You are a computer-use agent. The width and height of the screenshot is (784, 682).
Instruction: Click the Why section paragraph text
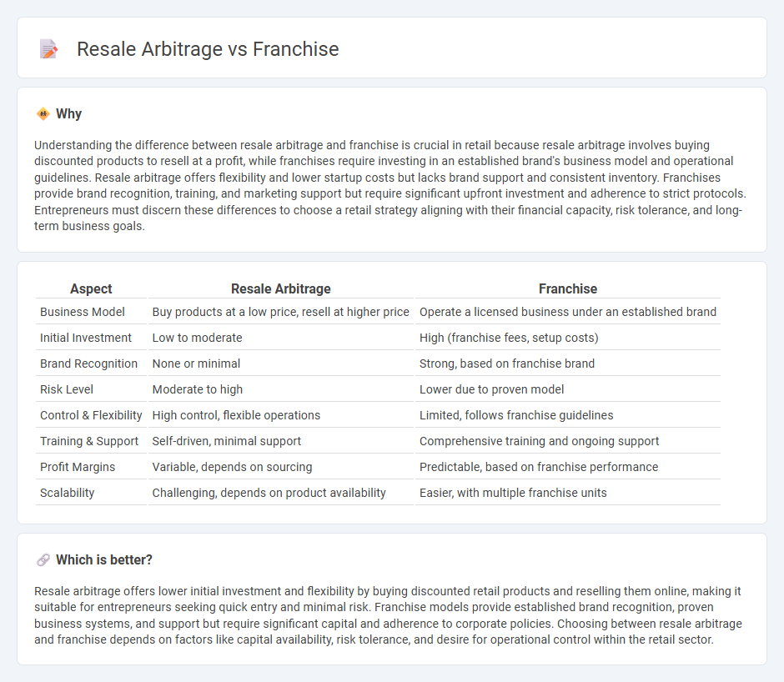(x=390, y=185)
